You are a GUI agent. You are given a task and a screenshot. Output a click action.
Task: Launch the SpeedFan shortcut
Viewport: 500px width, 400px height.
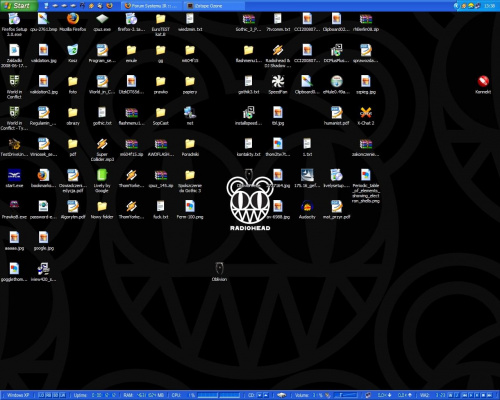(278, 85)
